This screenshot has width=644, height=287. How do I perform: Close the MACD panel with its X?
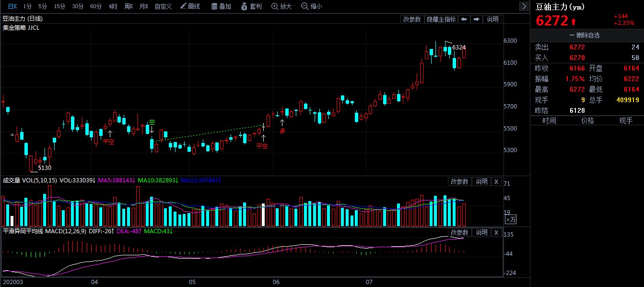496,232
